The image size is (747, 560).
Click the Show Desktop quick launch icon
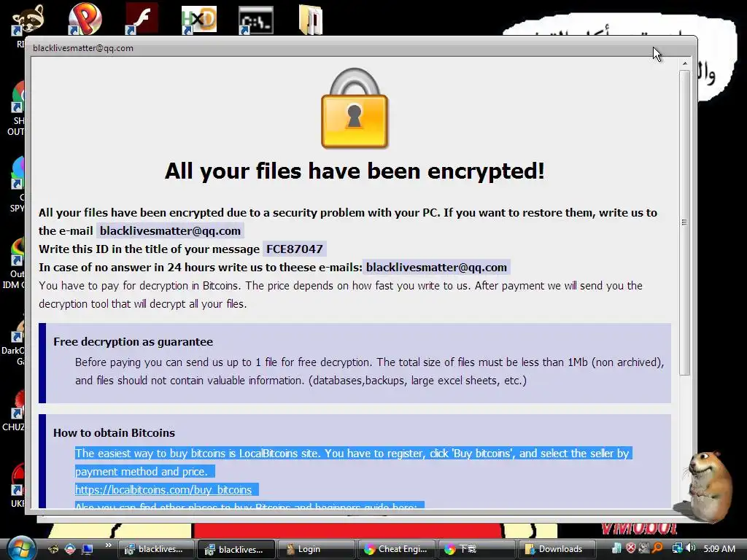pyautogui.click(x=88, y=549)
